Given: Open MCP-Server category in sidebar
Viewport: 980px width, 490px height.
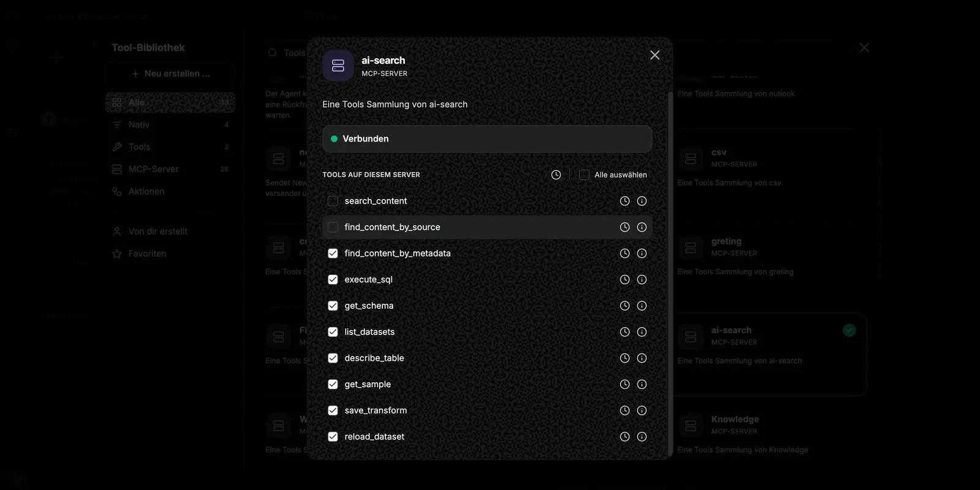Looking at the screenshot, I should (170, 169).
